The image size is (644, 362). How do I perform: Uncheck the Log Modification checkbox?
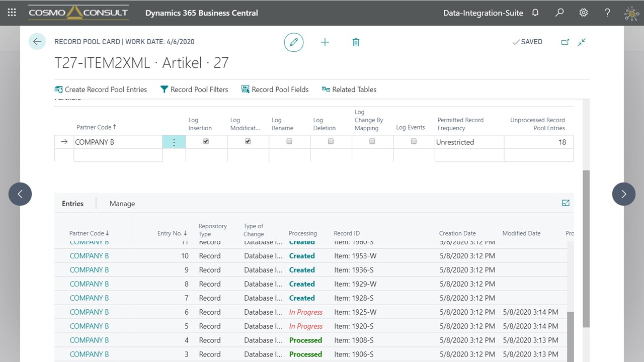pyautogui.click(x=248, y=142)
